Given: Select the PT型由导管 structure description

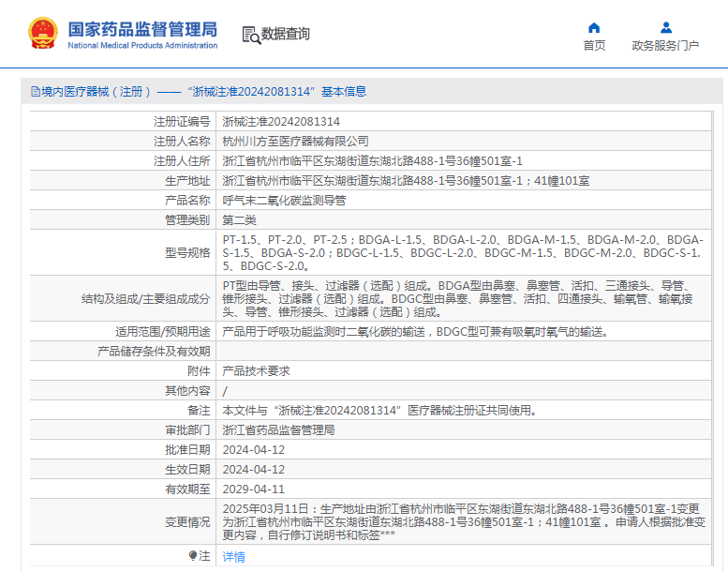Looking at the screenshot, I should pyautogui.click(x=458, y=299).
